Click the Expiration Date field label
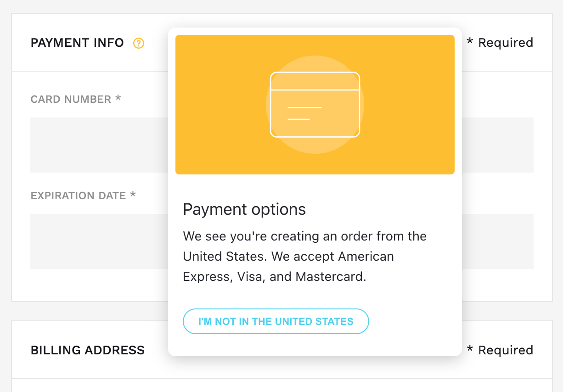The height and width of the screenshot is (392, 563). (78, 196)
